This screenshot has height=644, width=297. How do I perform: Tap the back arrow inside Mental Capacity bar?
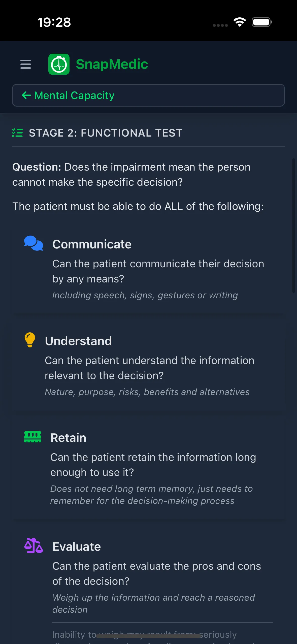pos(26,95)
